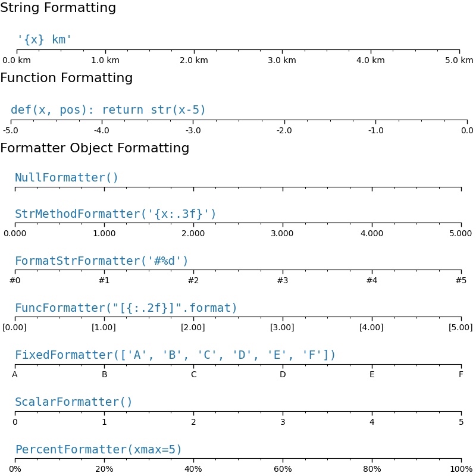Click the 5.0 km tick label
Screen dimensions: 476x476
pos(459,60)
